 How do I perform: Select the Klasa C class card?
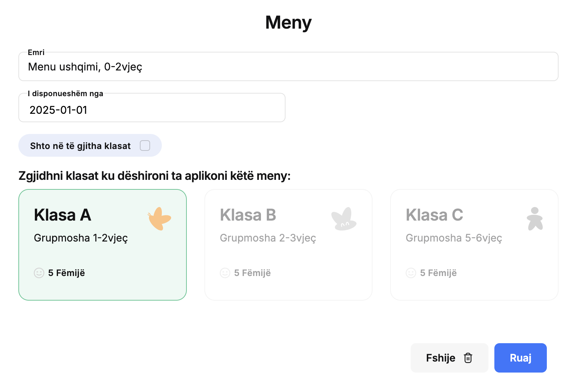coord(474,245)
